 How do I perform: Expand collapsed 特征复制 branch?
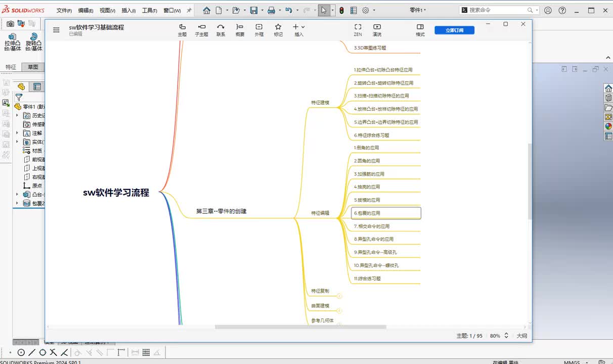click(x=339, y=296)
